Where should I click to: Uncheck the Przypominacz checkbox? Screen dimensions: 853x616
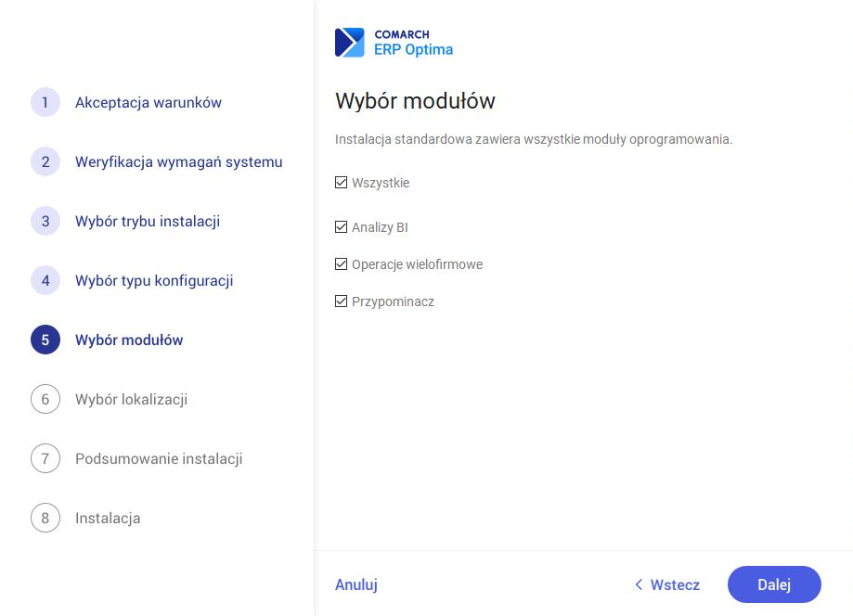point(342,302)
